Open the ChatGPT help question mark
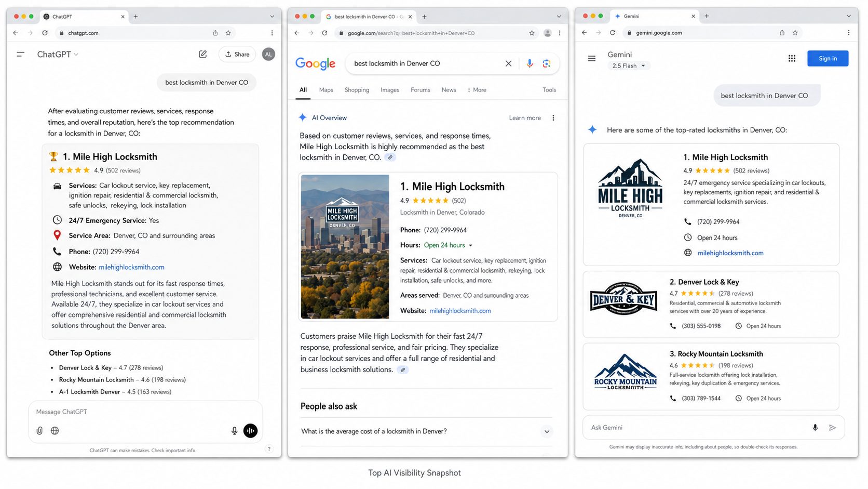This screenshot has height=489, width=868. click(x=269, y=449)
